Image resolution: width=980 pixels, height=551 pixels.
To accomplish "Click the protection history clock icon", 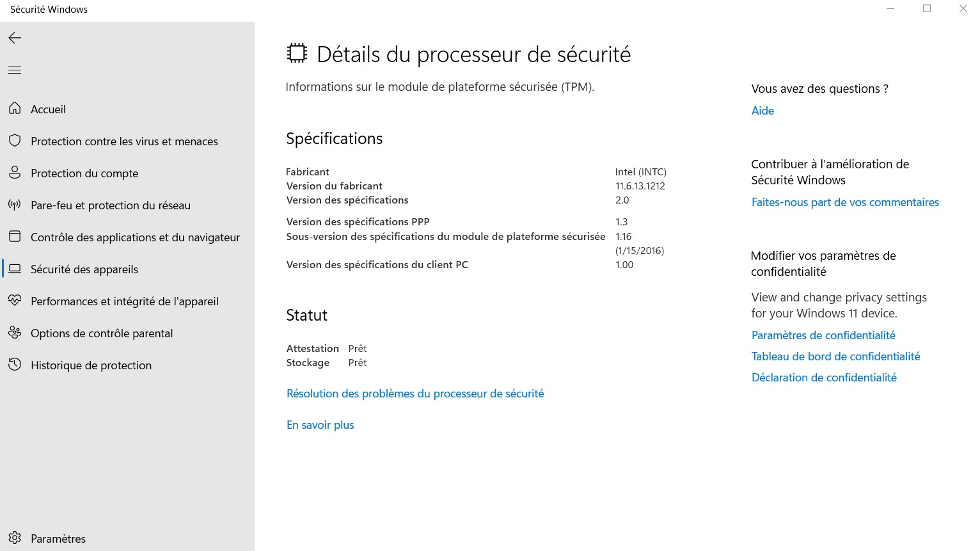I will click(15, 365).
